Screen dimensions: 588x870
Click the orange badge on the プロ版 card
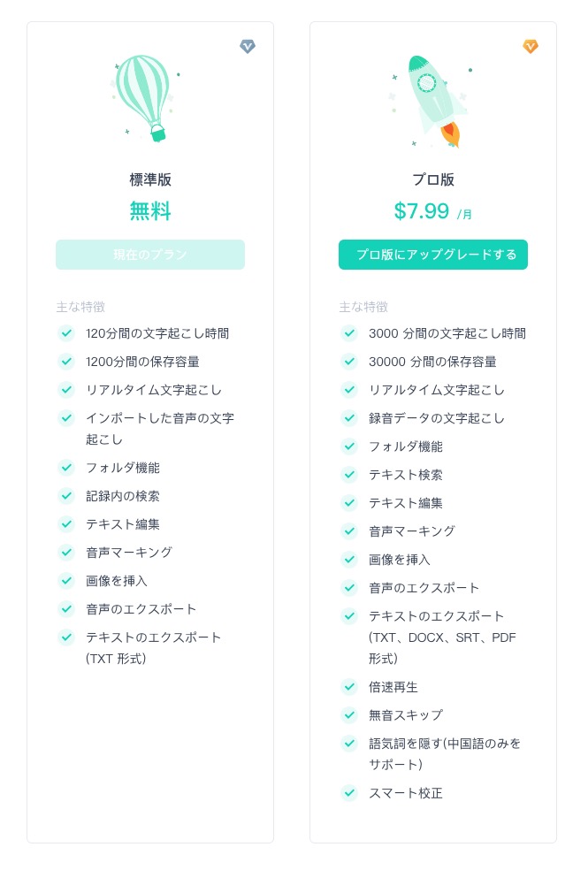(531, 47)
